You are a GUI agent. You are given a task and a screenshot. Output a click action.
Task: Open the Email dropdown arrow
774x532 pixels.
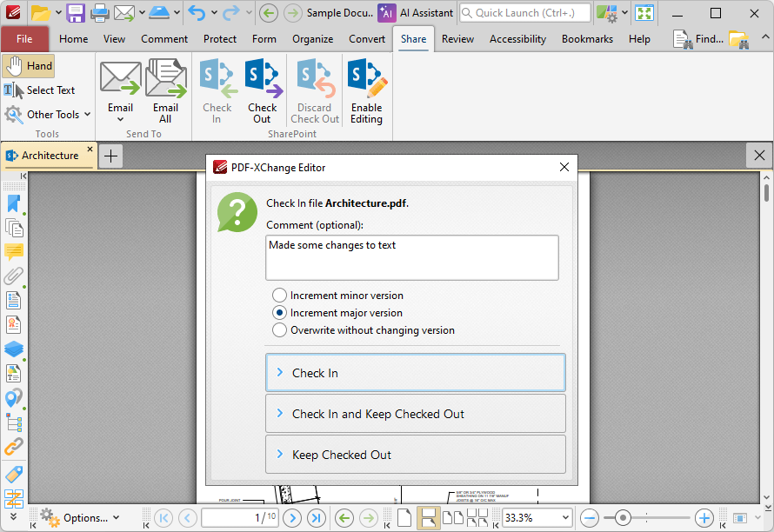120,119
